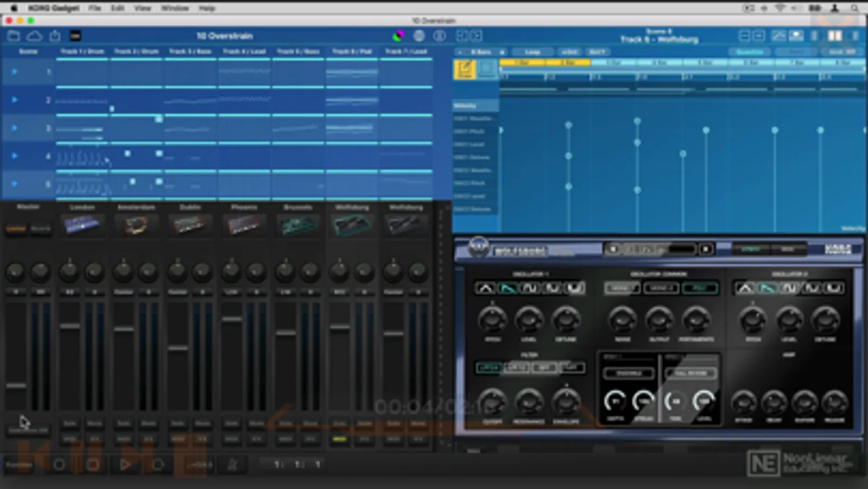Open the song file browser folder icon

(14, 36)
